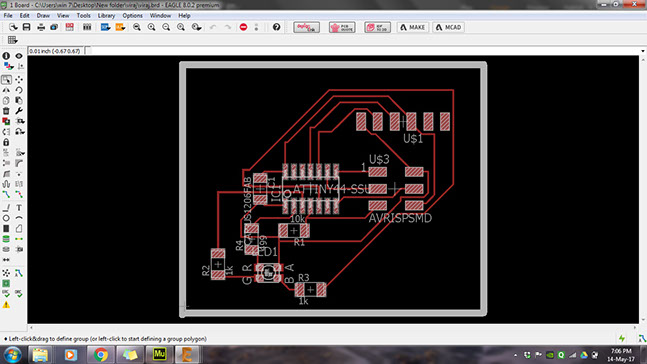647x364 pixels.
Task: Open the Library menu
Action: [x=106, y=16]
